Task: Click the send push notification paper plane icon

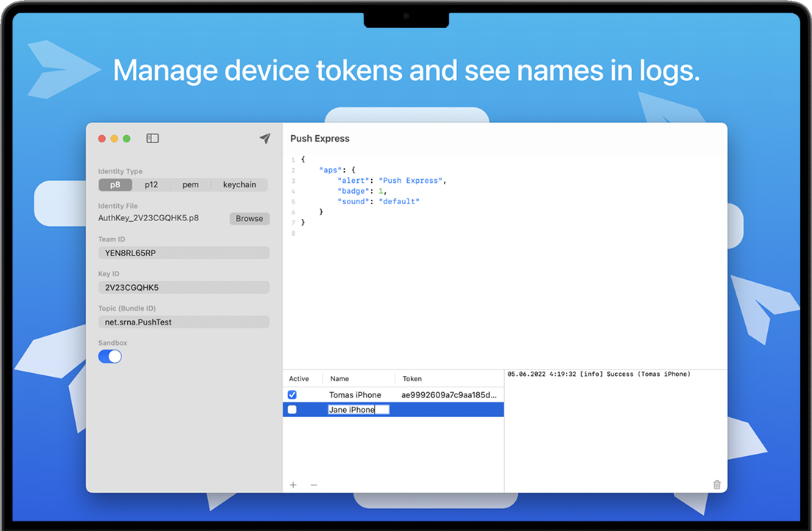Action: pyautogui.click(x=265, y=139)
